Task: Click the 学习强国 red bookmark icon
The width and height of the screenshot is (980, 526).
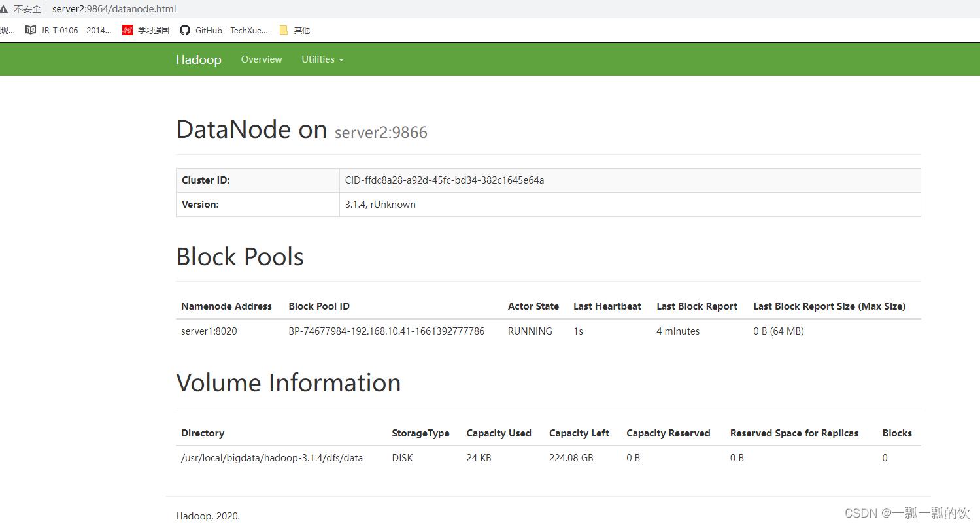Action: tap(127, 30)
